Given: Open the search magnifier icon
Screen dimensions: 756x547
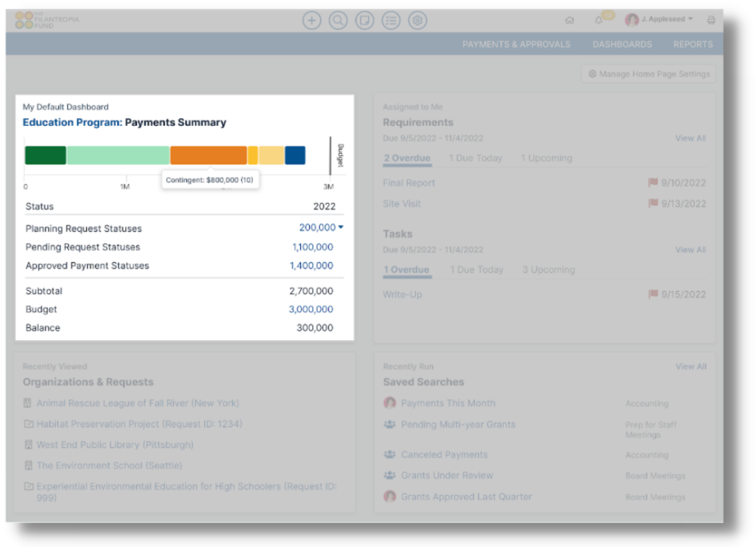Looking at the screenshot, I should coord(338,20).
